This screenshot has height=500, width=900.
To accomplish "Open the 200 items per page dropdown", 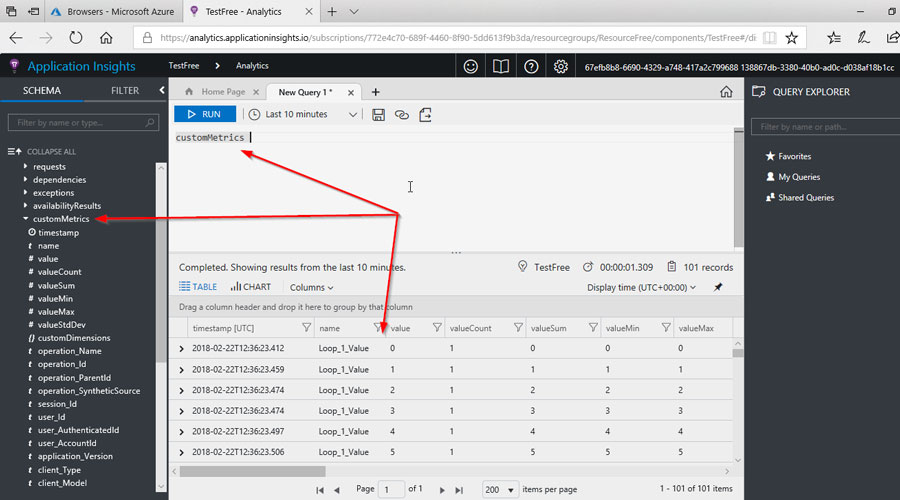I will 499,490.
